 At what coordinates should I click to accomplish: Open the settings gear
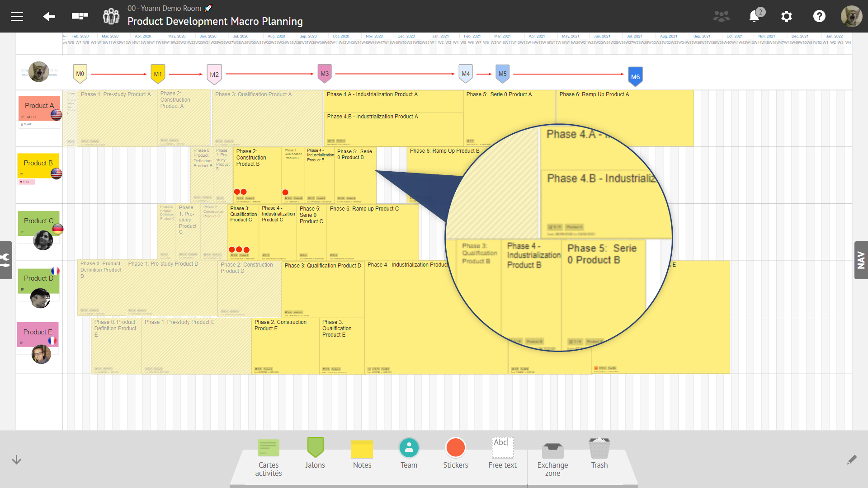787,16
